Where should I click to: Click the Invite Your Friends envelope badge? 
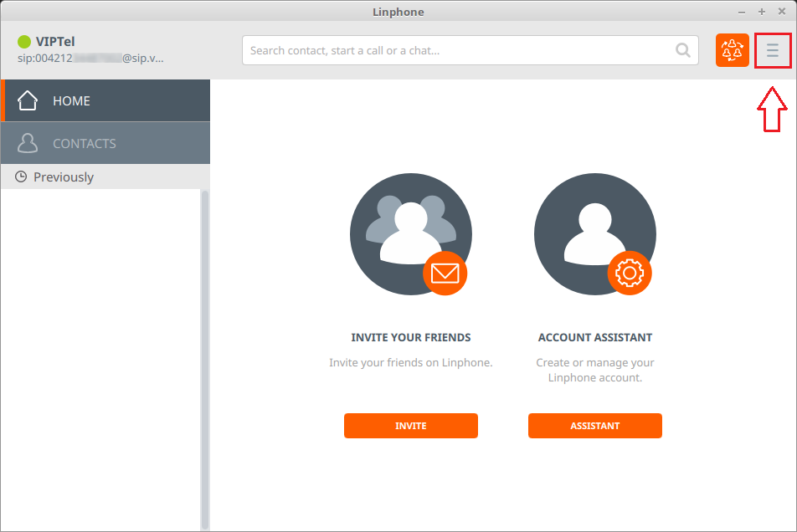(x=445, y=273)
